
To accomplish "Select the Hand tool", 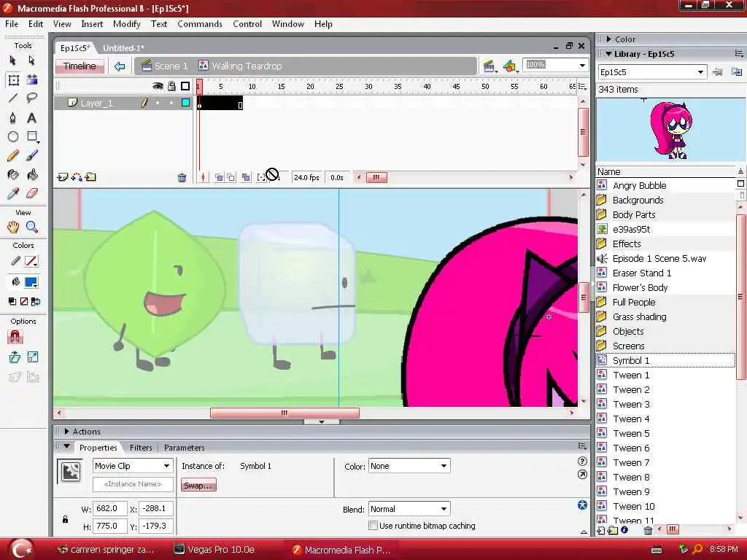I will [13, 227].
